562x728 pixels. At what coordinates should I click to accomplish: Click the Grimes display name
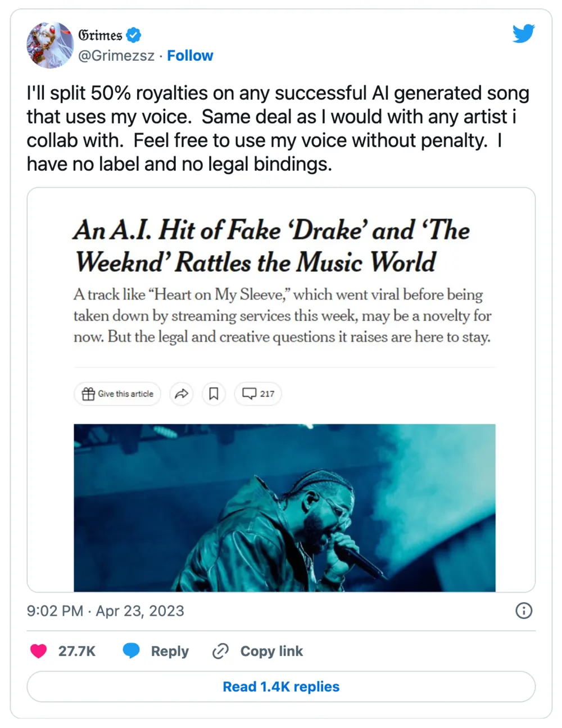[x=100, y=35]
